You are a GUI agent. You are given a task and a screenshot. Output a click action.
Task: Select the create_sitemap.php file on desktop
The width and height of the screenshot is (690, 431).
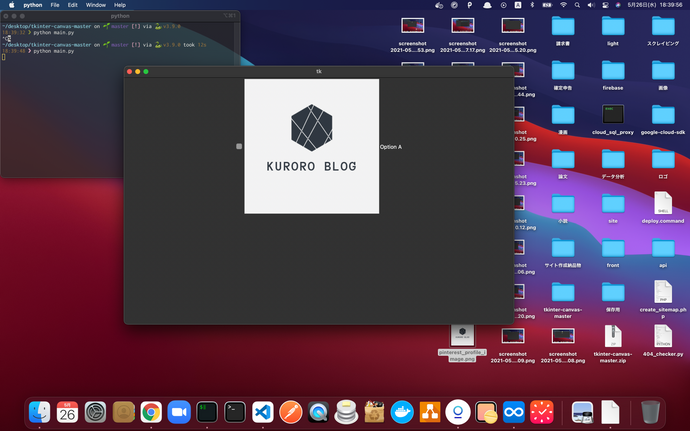(663, 299)
